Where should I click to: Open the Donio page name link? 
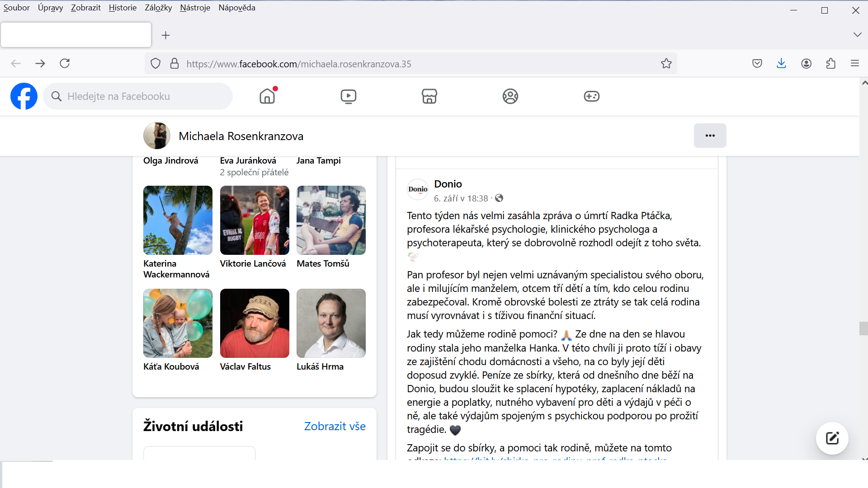point(448,184)
